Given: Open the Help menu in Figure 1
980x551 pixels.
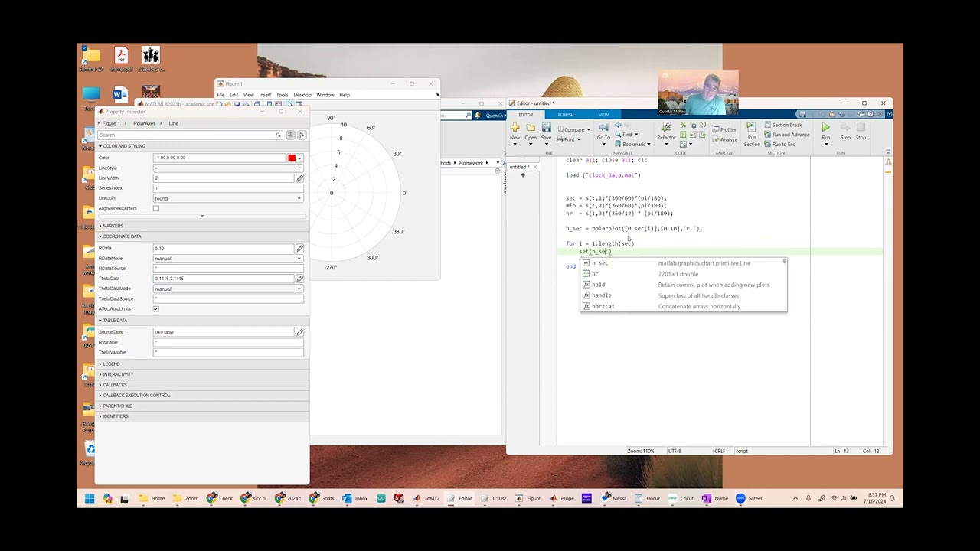Looking at the screenshot, I should point(345,95).
